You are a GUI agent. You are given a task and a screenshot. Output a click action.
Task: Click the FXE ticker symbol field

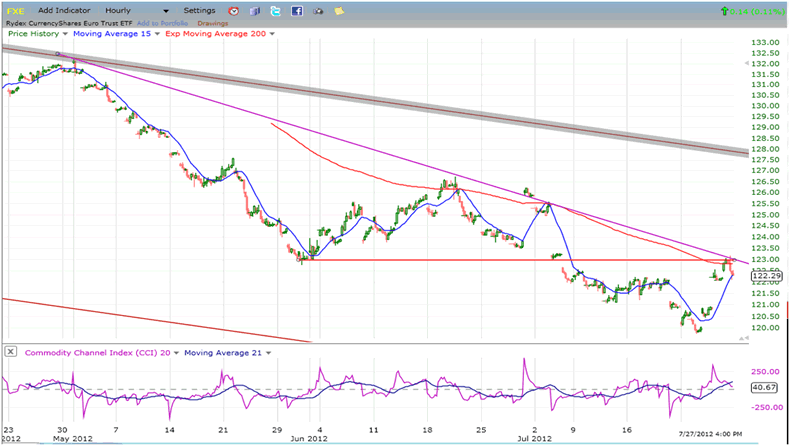coord(14,10)
